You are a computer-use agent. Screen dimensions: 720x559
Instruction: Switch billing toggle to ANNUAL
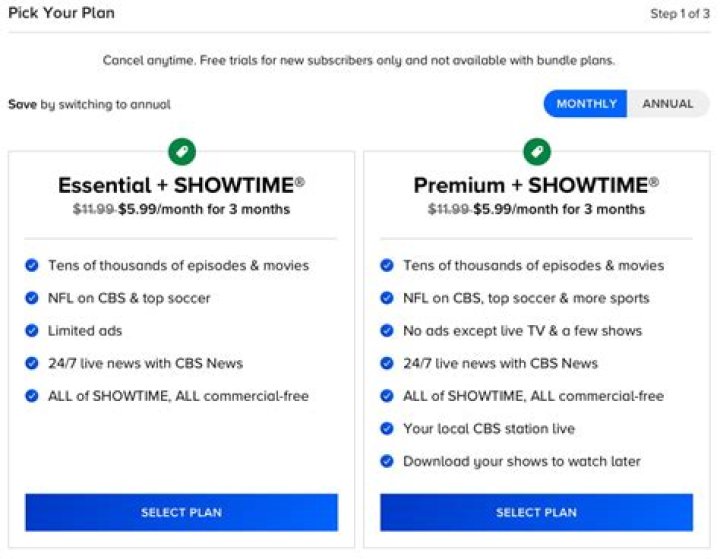pyautogui.click(x=667, y=104)
